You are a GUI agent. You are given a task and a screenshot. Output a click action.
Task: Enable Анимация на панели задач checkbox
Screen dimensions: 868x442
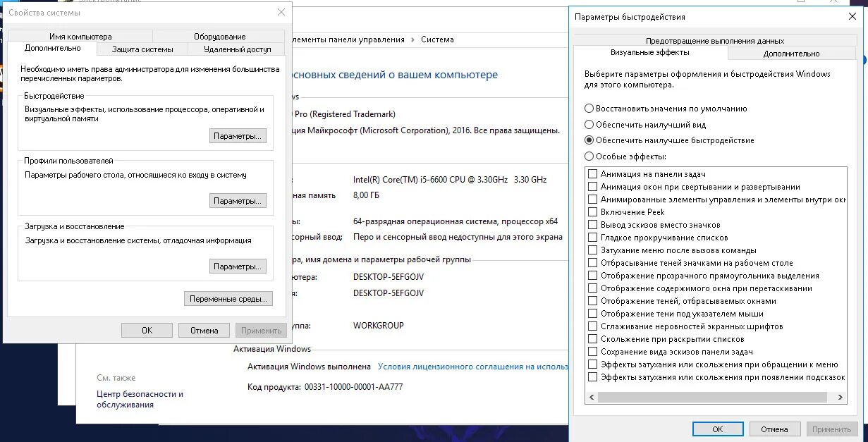click(593, 174)
